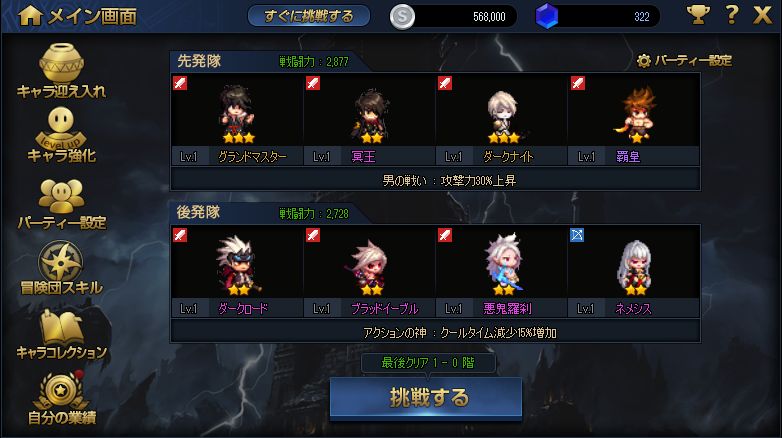Select ダークナイト character slot
Image resolution: width=782 pixels, height=438 pixels.
point(502,120)
